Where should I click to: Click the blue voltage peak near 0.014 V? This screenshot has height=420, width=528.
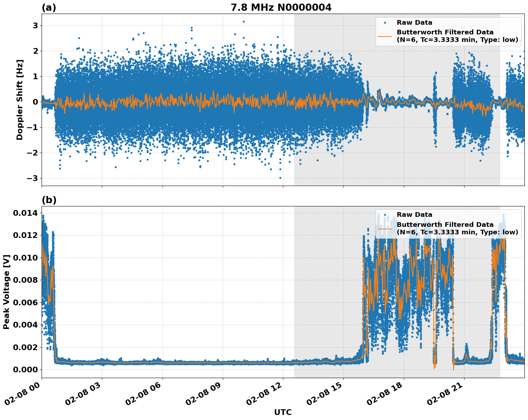click(x=44, y=215)
